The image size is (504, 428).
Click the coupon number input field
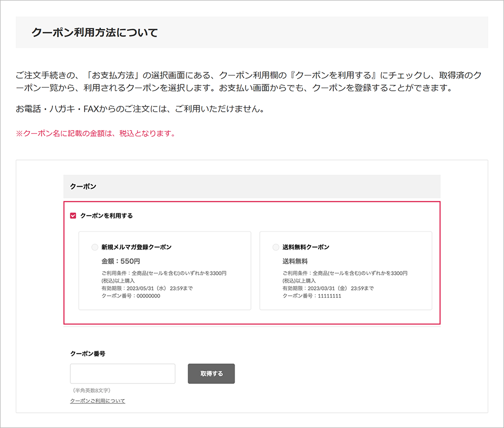point(122,373)
